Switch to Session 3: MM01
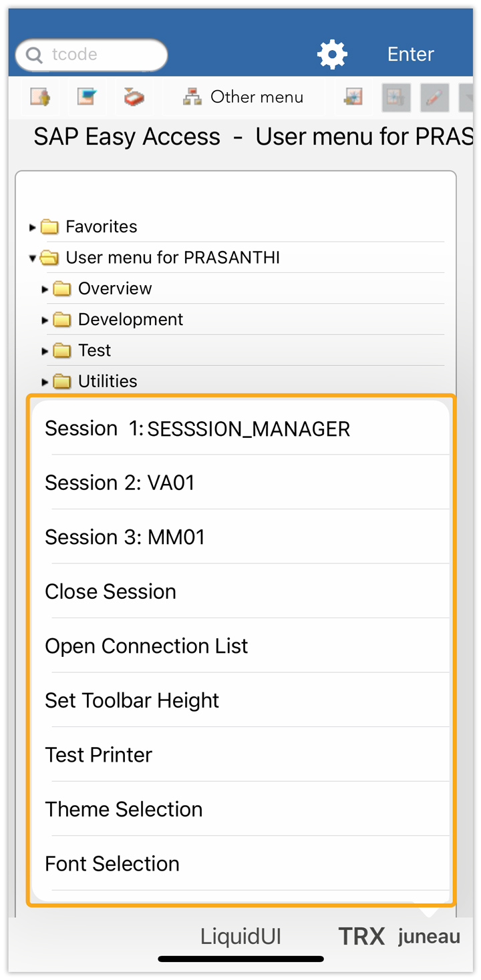Screen dimensions: 481x980 125,537
